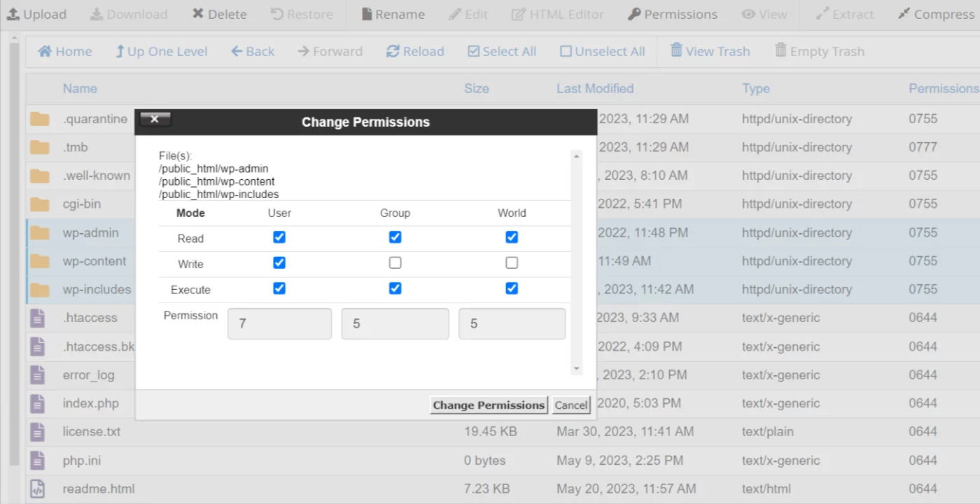Screen dimensions: 980x504
Task: Select the error_log file name
Action: tap(88, 375)
